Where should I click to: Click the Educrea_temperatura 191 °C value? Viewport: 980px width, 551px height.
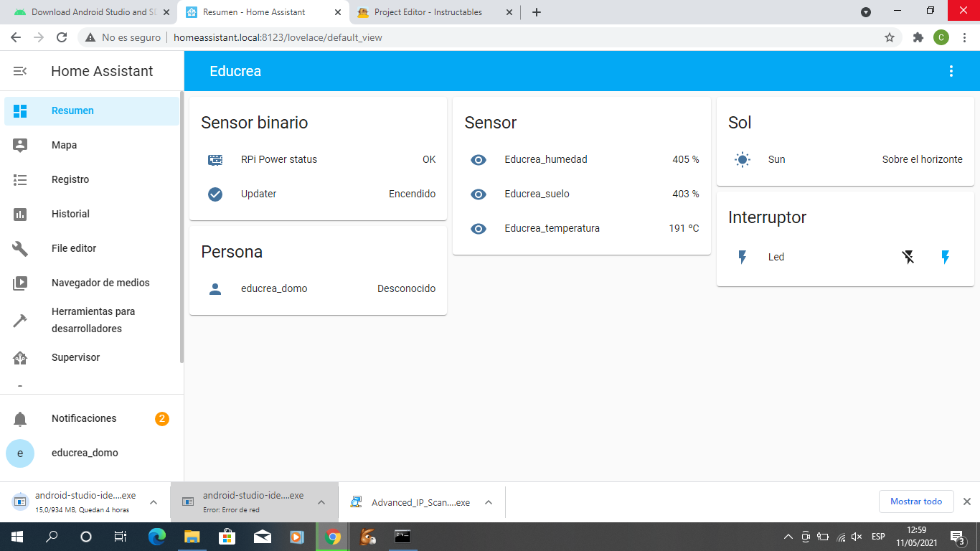684,228
